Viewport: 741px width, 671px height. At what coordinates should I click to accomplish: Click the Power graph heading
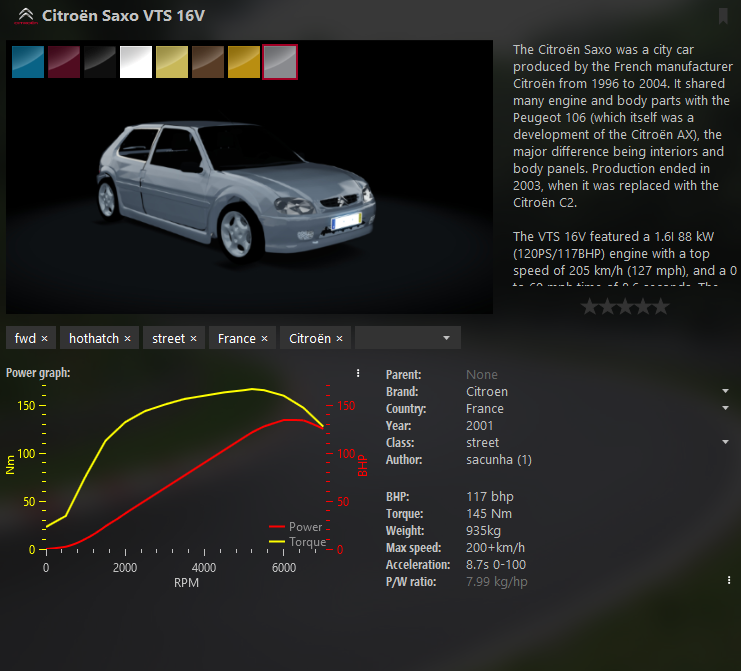tap(38, 373)
